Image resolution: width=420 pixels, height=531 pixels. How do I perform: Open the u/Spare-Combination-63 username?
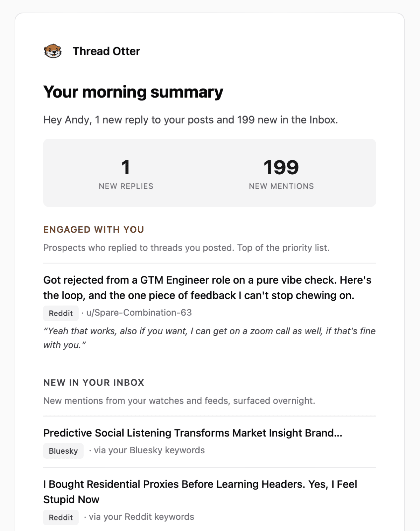pos(139,313)
